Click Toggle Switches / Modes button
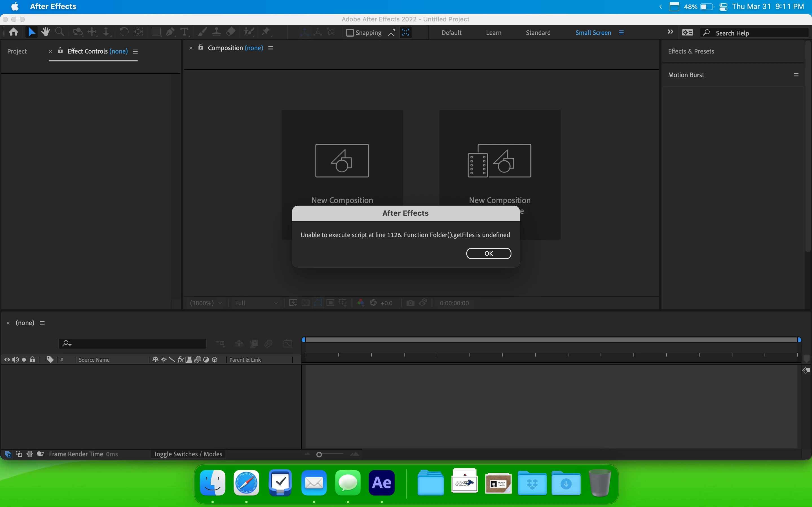Image resolution: width=812 pixels, height=507 pixels. point(187,454)
